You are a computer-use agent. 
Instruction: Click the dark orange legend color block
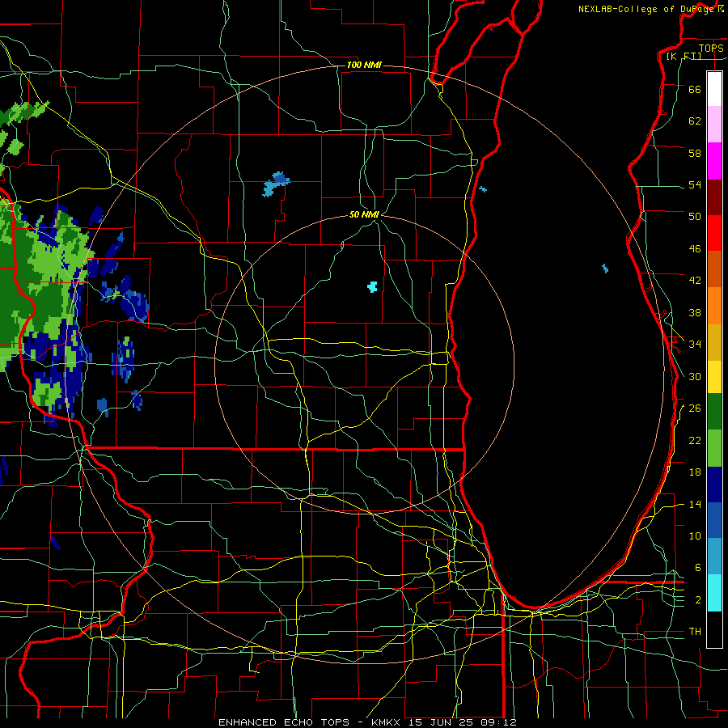coord(714,269)
